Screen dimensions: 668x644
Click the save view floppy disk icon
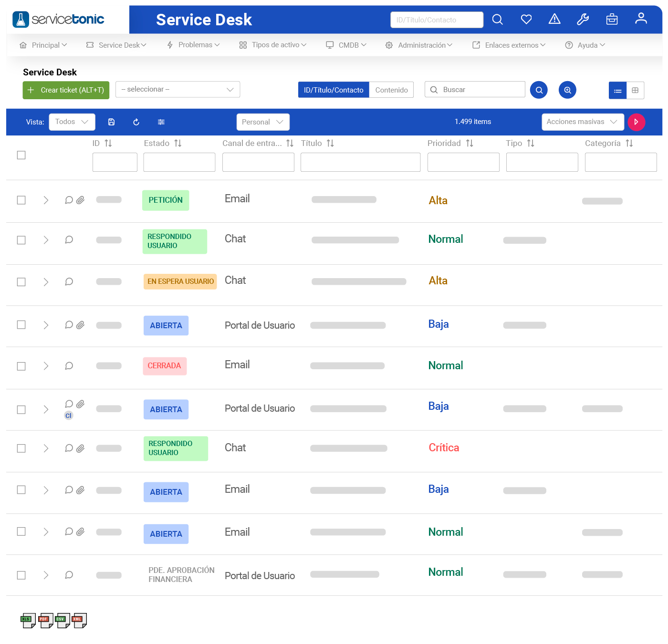click(x=111, y=122)
